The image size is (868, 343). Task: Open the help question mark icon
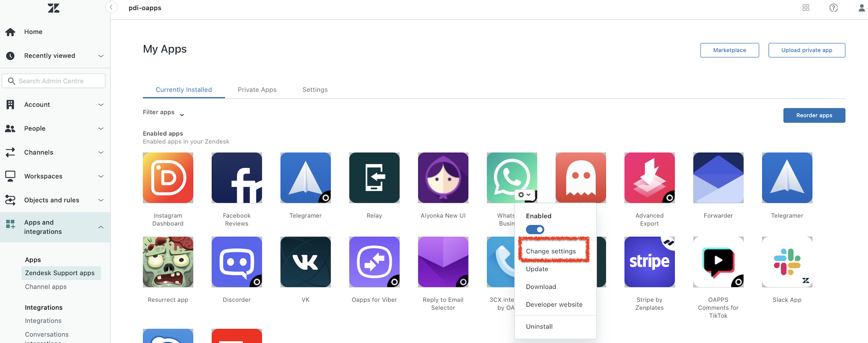coord(833,8)
